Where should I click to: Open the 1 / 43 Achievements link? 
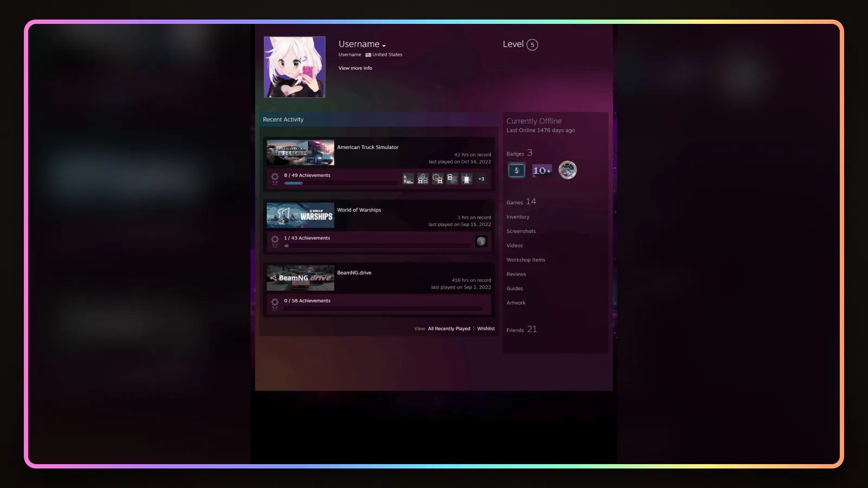pos(307,238)
